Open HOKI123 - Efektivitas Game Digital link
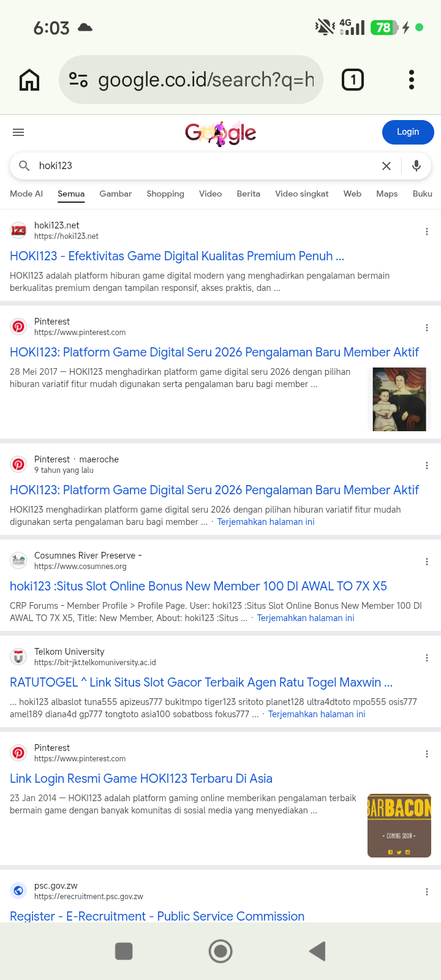The width and height of the screenshot is (441, 980). 177,256
